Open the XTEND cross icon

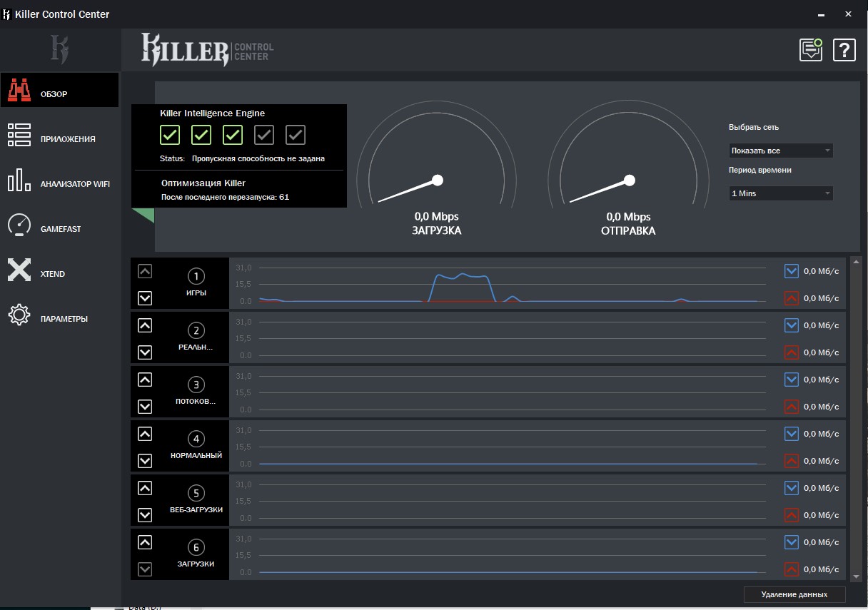click(19, 270)
